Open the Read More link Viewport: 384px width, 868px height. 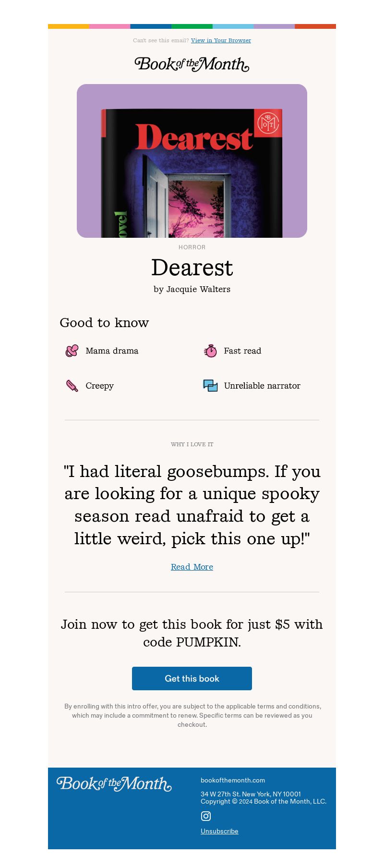pyautogui.click(x=192, y=567)
